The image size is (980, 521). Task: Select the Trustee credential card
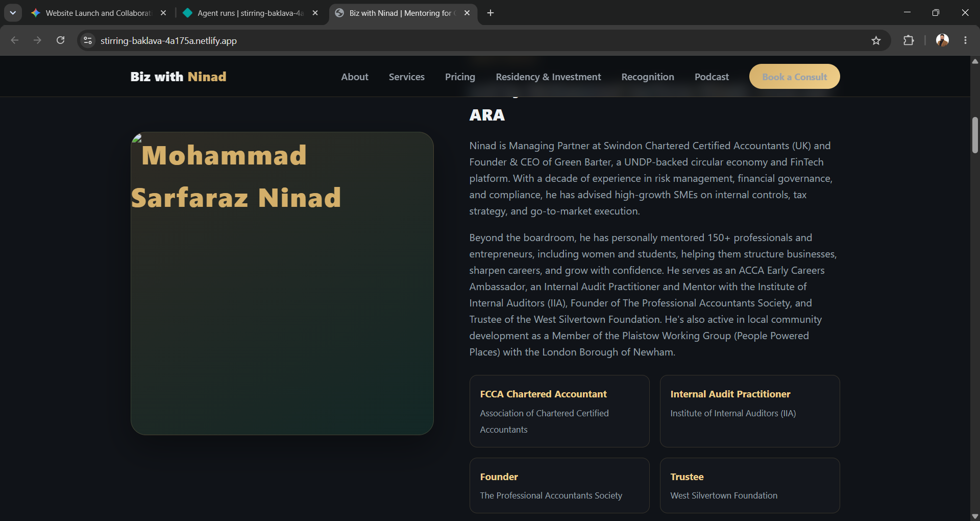click(750, 485)
